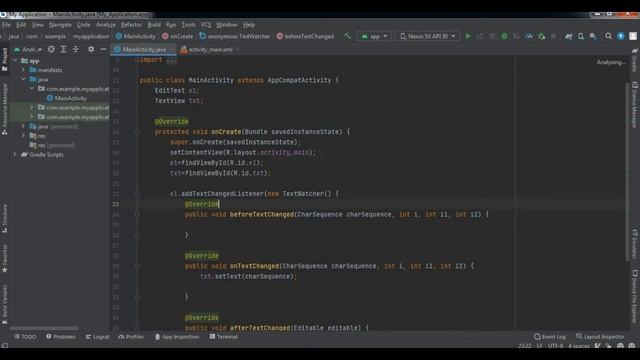Expand the java (generated) folder

coord(23,126)
